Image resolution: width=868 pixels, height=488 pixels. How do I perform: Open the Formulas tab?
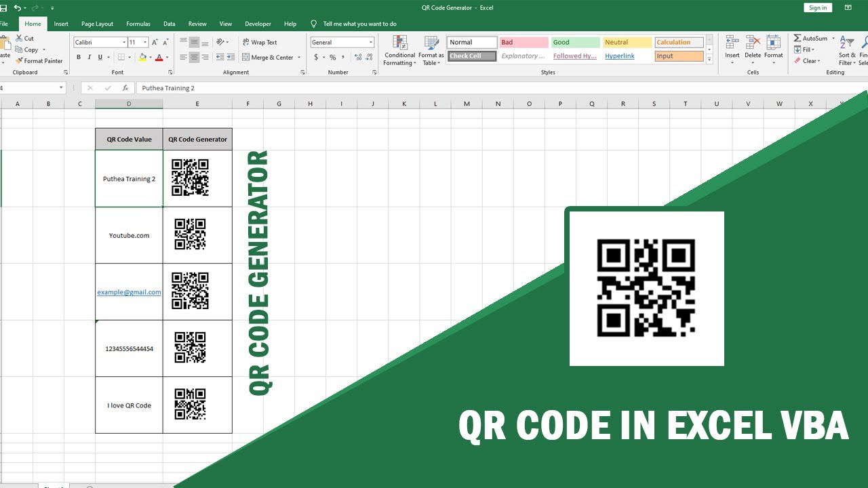coord(138,24)
